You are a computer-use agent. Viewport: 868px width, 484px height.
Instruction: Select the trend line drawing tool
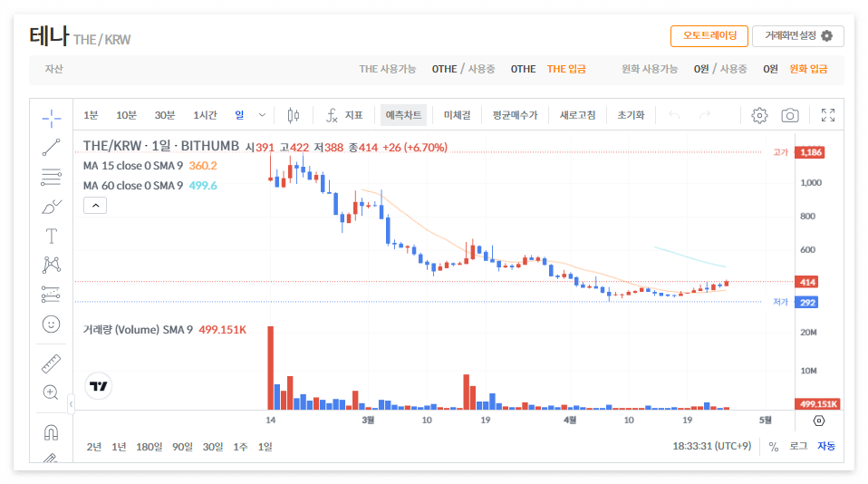coord(51,148)
